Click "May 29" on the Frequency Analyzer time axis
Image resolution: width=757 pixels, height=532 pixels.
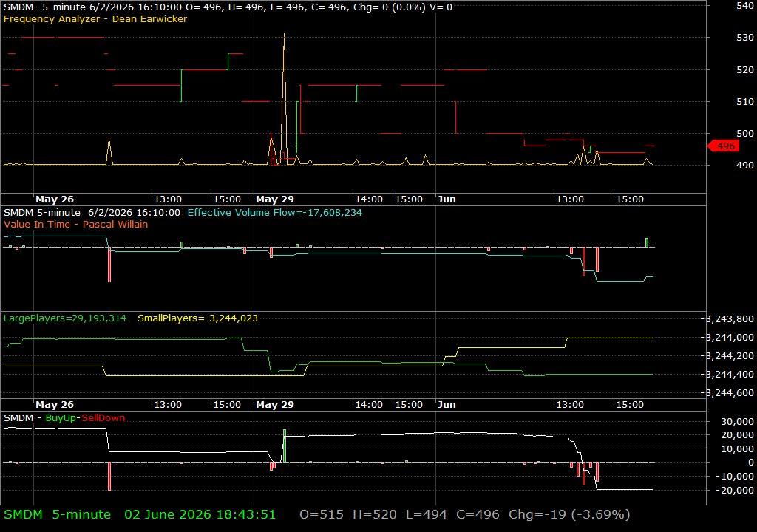275,199
